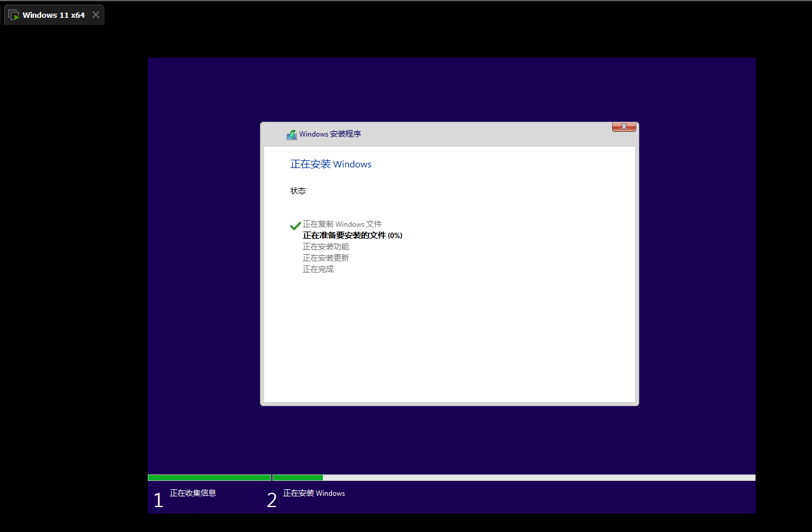
Task: Click the '正在完成' step
Action: tap(318, 269)
